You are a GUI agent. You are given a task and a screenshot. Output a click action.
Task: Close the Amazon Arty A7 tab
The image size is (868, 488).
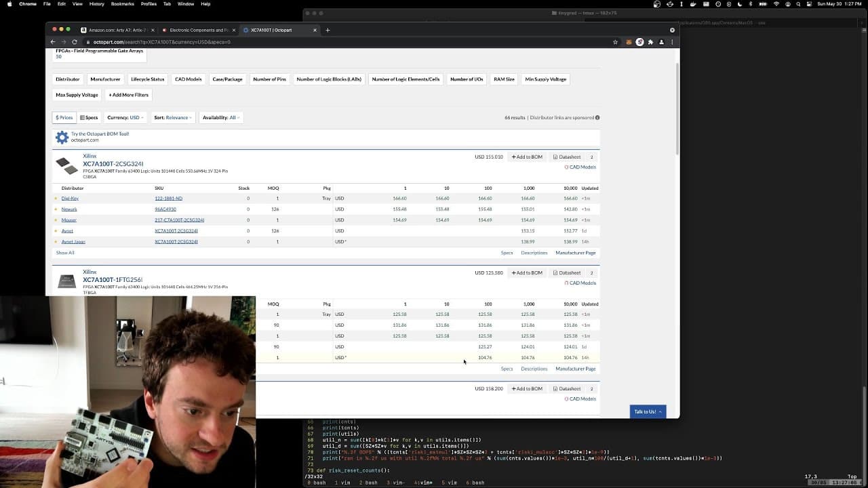[153, 30]
